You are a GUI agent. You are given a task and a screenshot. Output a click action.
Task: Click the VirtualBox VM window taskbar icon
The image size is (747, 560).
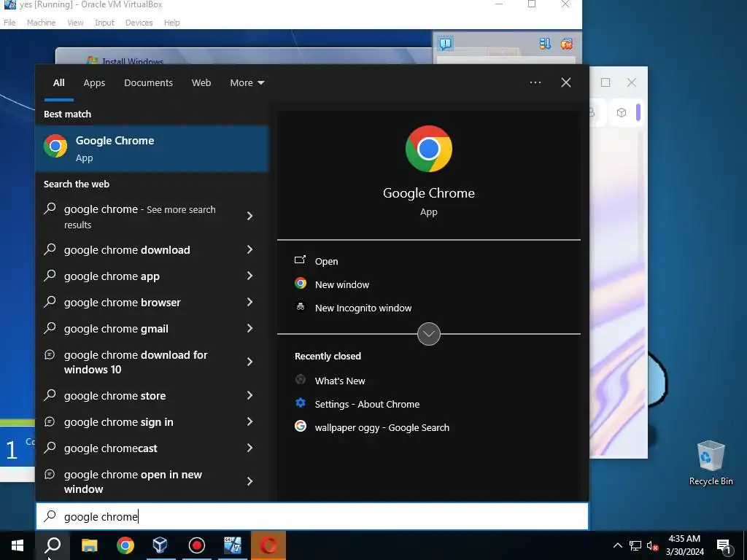tap(233, 545)
